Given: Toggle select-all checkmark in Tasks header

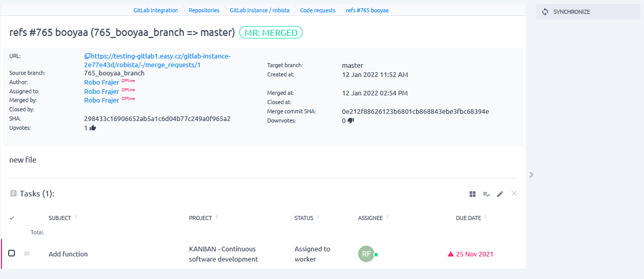Looking at the screenshot, I should tap(12, 218).
